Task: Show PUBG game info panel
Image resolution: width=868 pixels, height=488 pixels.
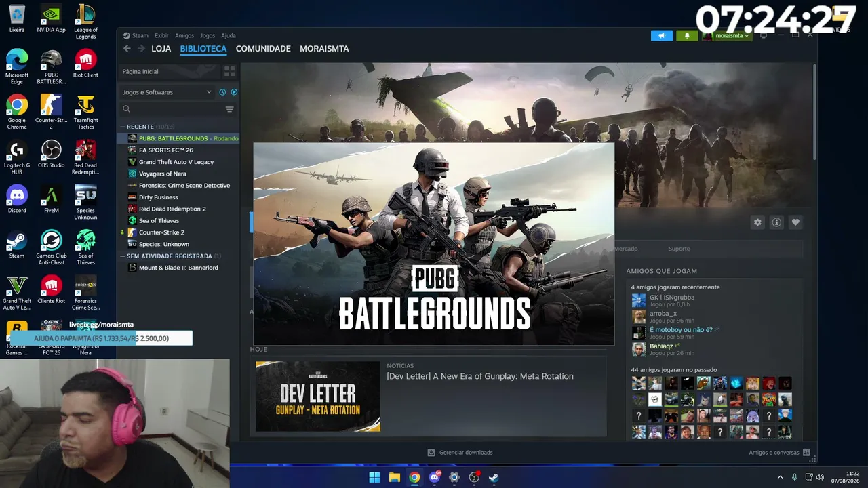Action: (x=776, y=222)
